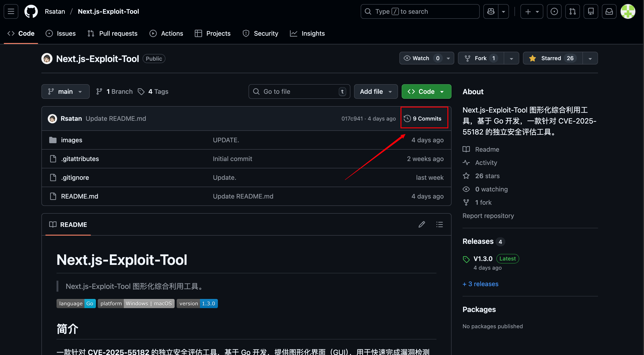This screenshot has height=355, width=644.
Task: Click the platform Windows | macOS badge
Action: 136,303
